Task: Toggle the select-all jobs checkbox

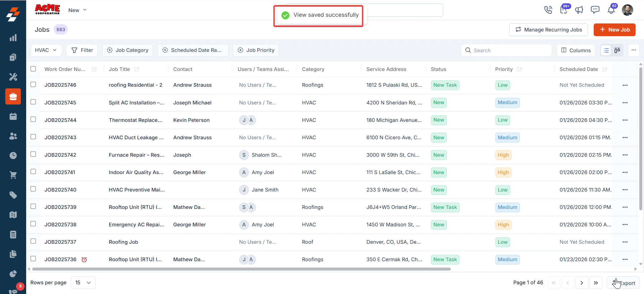Action: 33,69
